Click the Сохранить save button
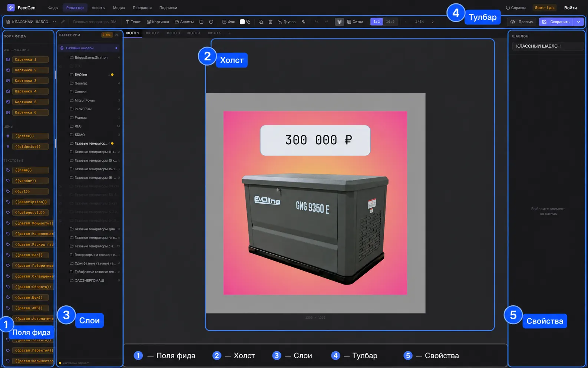Image resolution: width=588 pixels, height=368 pixels. [556, 22]
